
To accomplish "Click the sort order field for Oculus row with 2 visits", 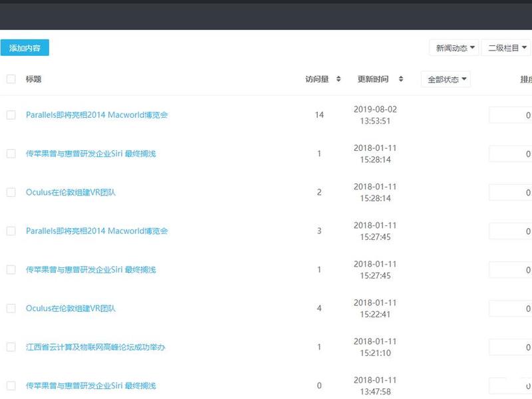I will point(510,193).
